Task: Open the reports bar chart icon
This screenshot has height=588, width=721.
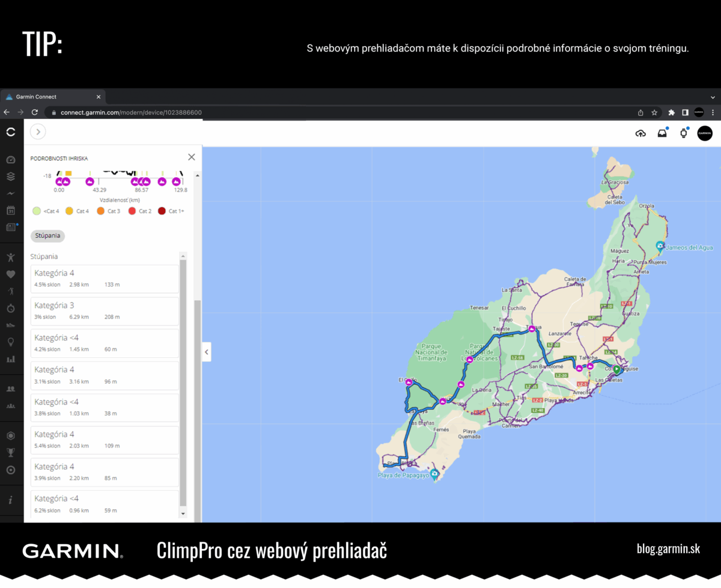Action: (11, 359)
